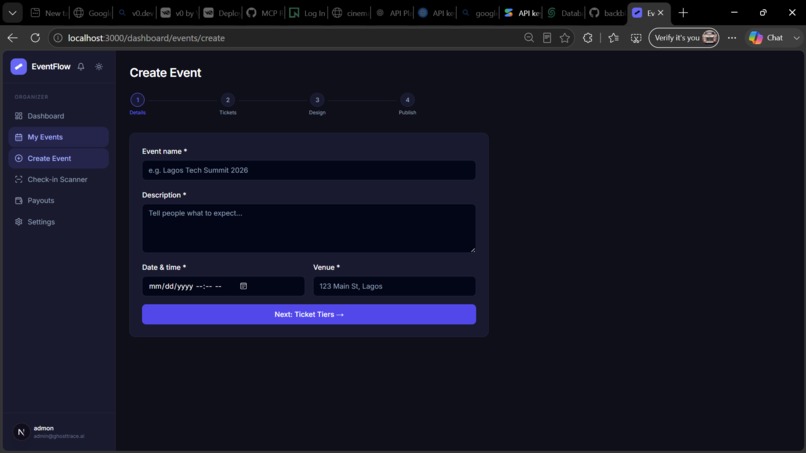Viewport: 806px width, 453px height.
Task: Click the browser back arrow
Action: (x=12, y=38)
